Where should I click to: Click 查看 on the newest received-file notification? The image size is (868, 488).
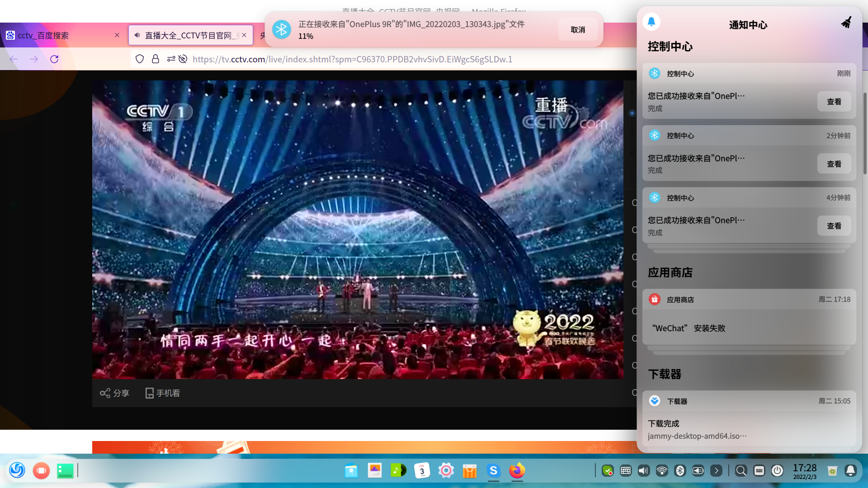pyautogui.click(x=834, y=102)
